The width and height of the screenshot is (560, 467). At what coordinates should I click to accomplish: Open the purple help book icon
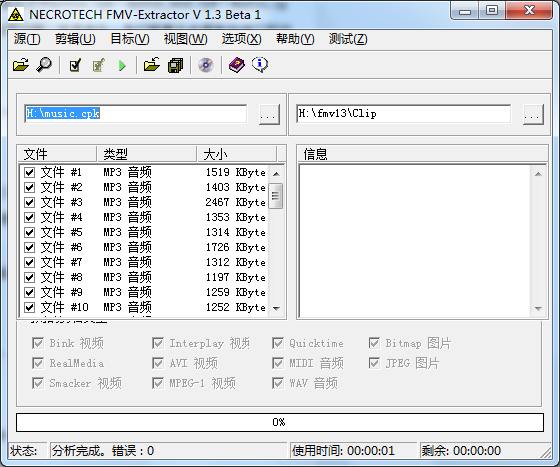pyautogui.click(x=236, y=65)
